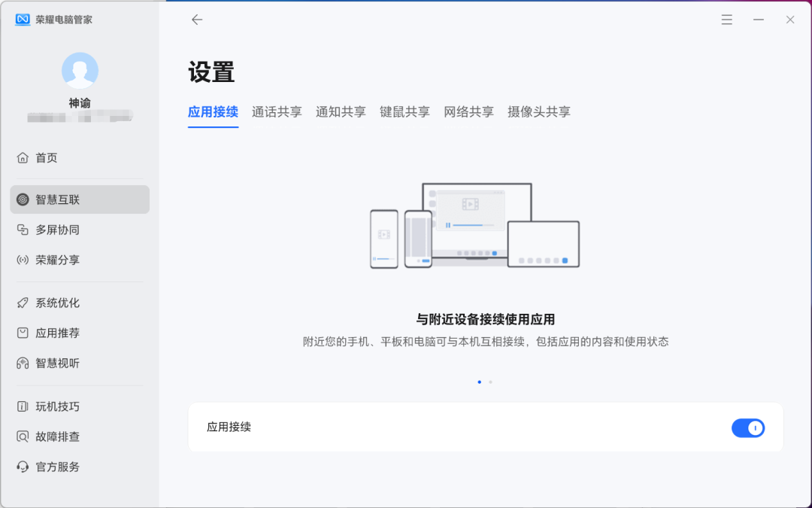The width and height of the screenshot is (812, 508).
Task: Click the 设置 page heading
Action: pyautogui.click(x=211, y=71)
